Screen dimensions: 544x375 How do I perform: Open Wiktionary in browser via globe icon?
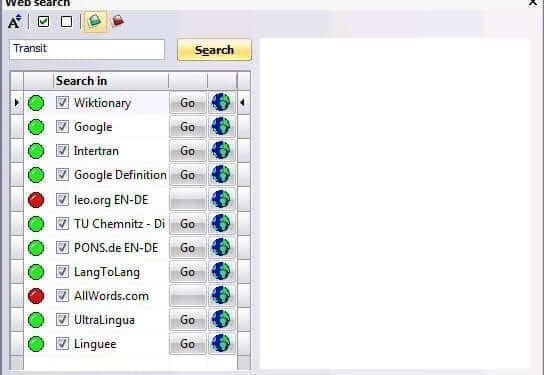(221, 102)
